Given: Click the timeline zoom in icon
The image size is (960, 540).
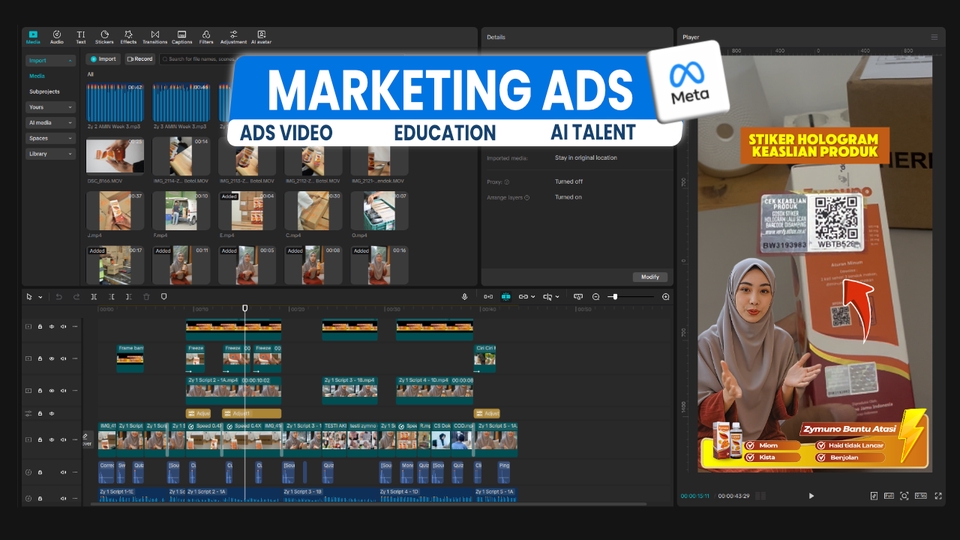Looking at the screenshot, I should pos(666,297).
